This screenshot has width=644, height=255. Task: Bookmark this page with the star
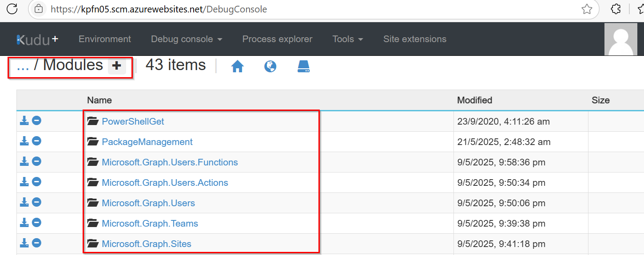point(587,9)
